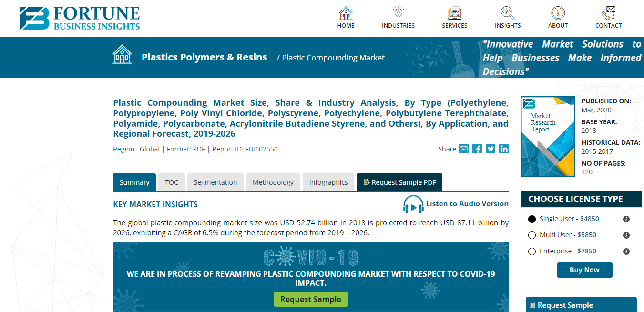Click the Share label next to social icons
644x312 pixels.
pos(447,149)
